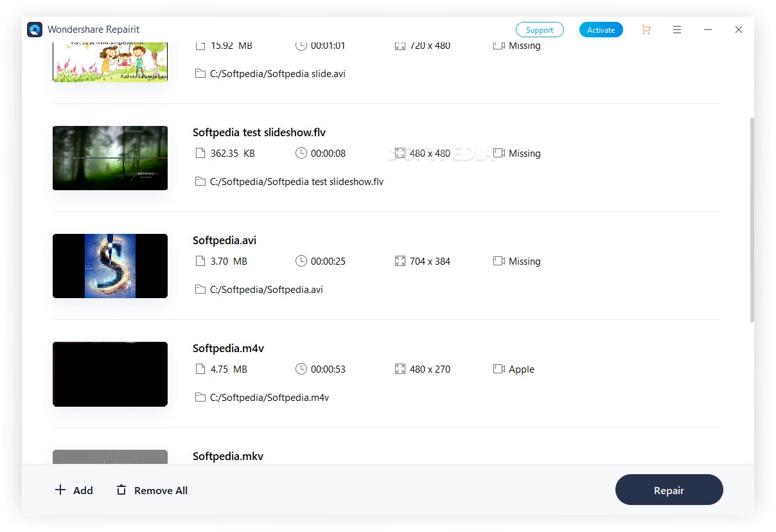Viewport: 776px width, 532px height.
Task: Click the resolution icon next to 704 x 384
Action: (x=400, y=262)
